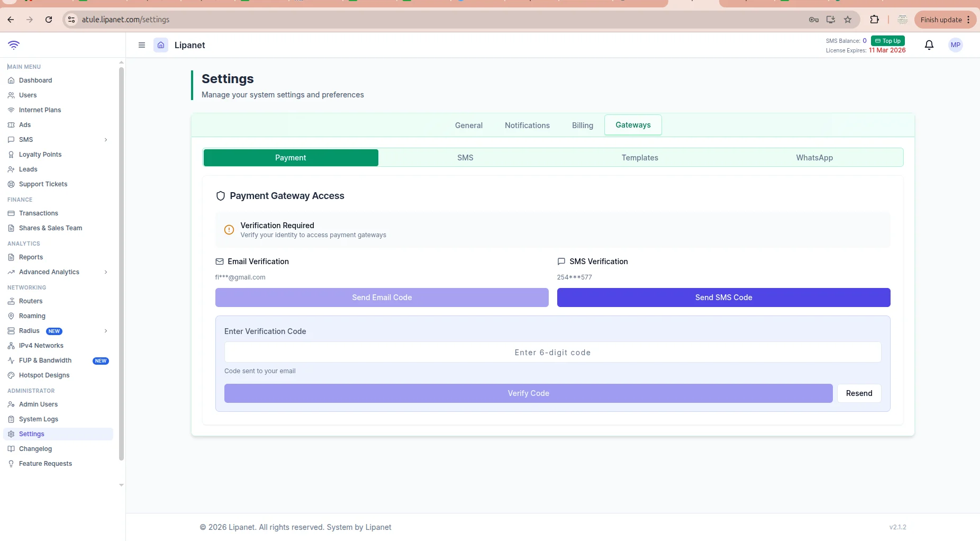Click the Send SMS Code button

click(724, 297)
